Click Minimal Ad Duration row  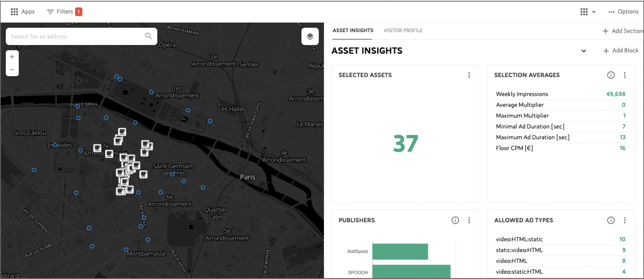click(561, 126)
